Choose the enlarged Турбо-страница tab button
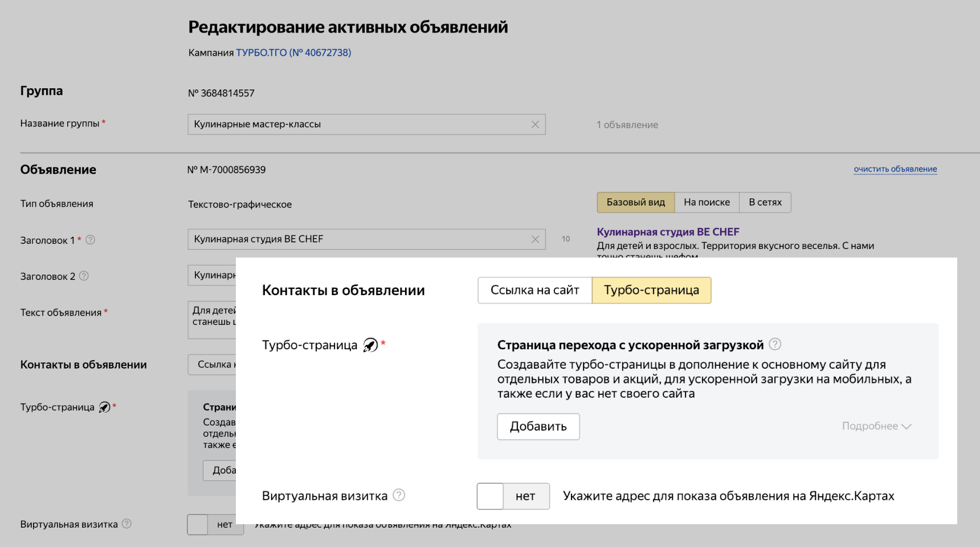 click(651, 290)
